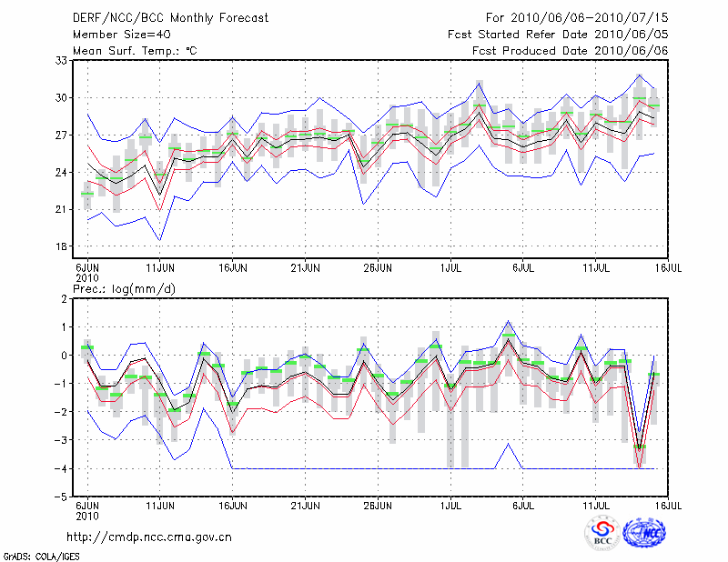Click 16JUL on the precipitation chart axis

pyautogui.click(x=668, y=506)
